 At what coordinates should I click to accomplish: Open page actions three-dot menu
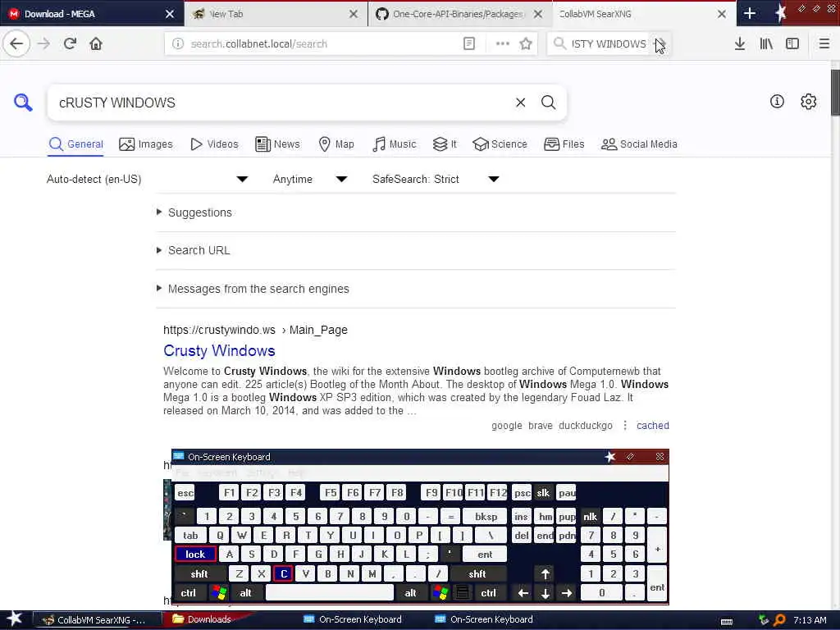(503, 43)
